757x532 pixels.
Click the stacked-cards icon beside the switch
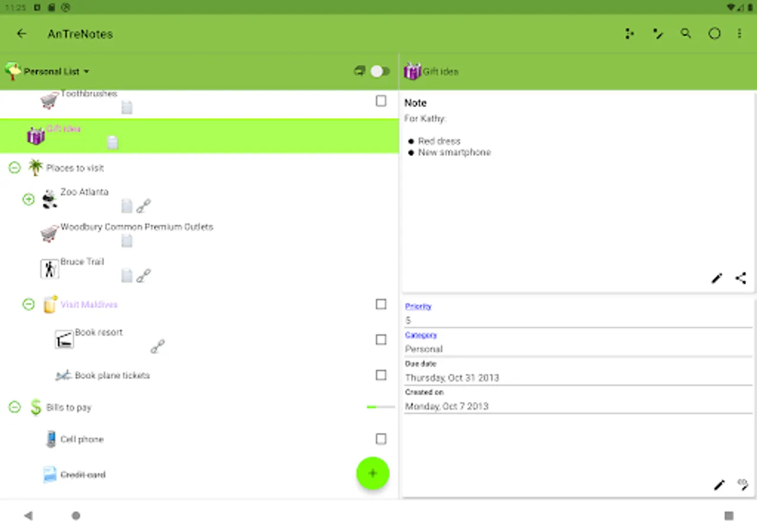pos(359,72)
